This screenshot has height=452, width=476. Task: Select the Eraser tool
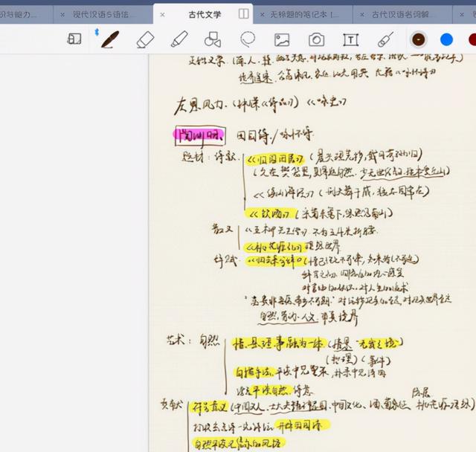coord(146,39)
